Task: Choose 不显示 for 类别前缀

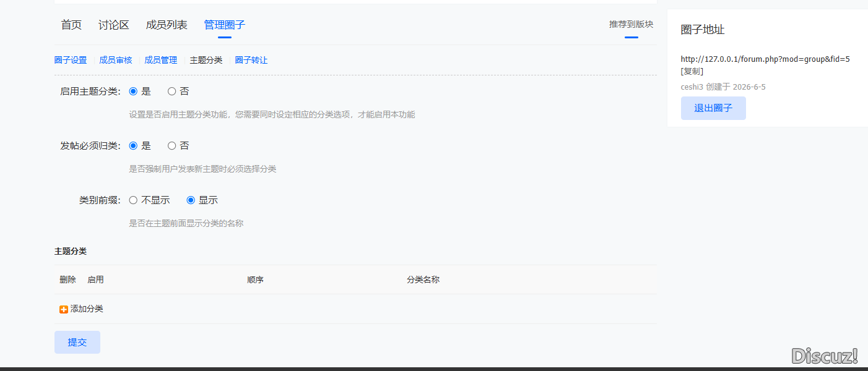Action: coord(133,200)
